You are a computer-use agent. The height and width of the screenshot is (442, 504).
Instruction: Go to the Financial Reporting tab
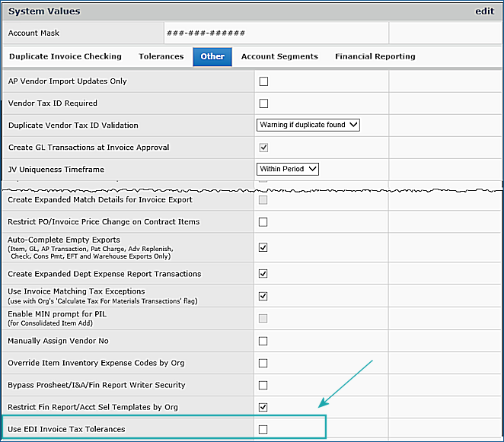[x=375, y=56]
